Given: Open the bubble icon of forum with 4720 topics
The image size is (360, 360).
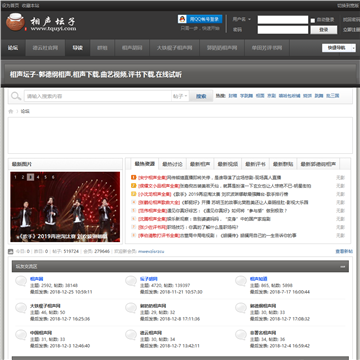Looking at the screenshot, I should click(131, 281).
